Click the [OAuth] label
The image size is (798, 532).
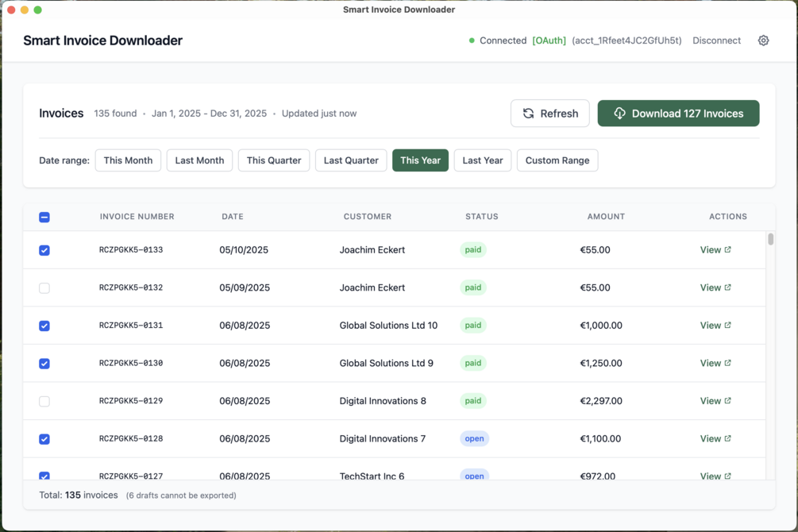pyautogui.click(x=549, y=40)
